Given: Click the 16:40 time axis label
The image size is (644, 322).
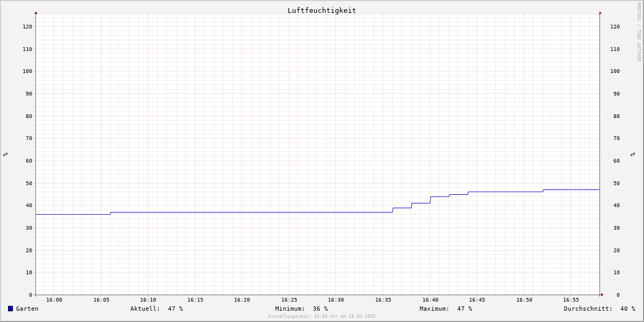Looking at the screenshot, I should point(430,300).
